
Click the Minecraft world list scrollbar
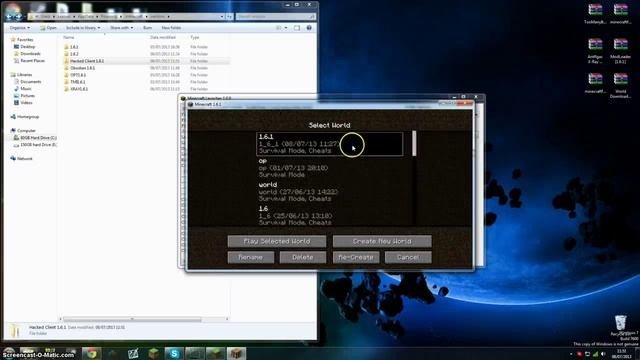(414, 143)
